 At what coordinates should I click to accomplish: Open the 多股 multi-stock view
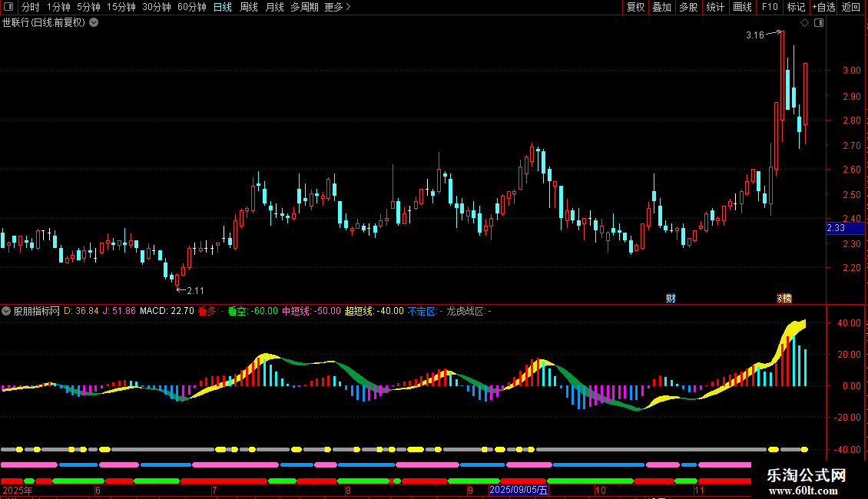[x=688, y=7]
